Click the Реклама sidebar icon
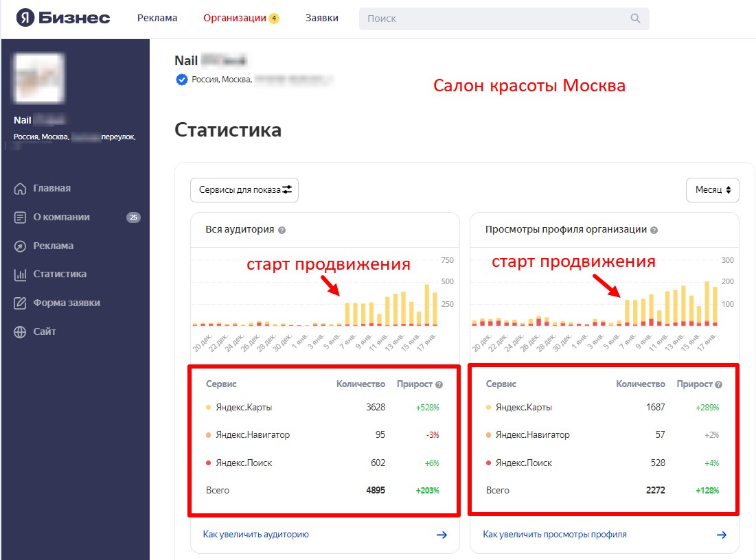 21,246
